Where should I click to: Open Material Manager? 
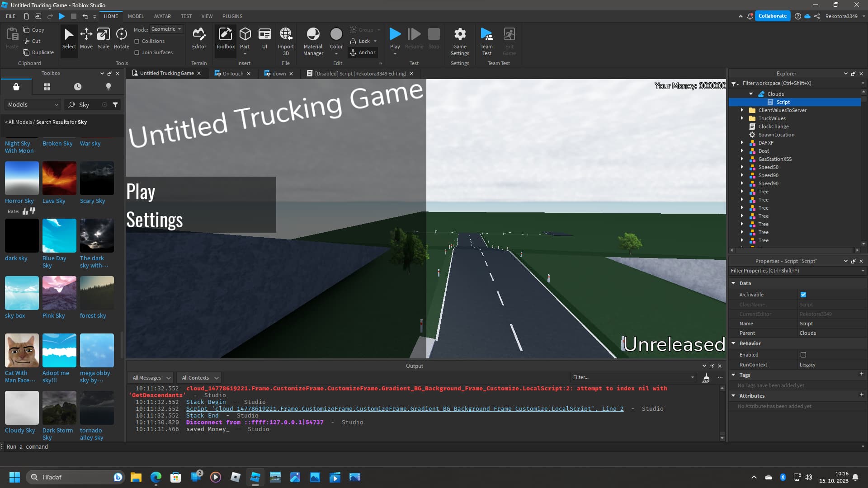313,42
